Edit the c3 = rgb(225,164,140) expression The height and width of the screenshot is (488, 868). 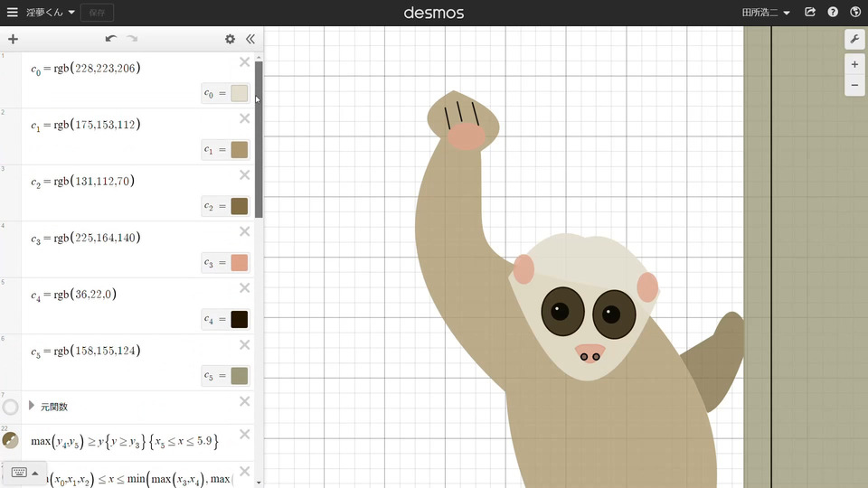click(x=86, y=238)
